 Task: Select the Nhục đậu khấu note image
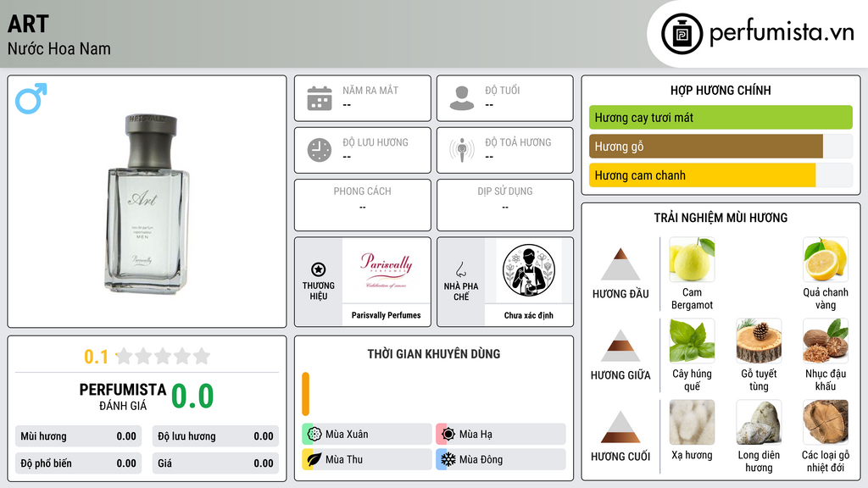(x=826, y=341)
